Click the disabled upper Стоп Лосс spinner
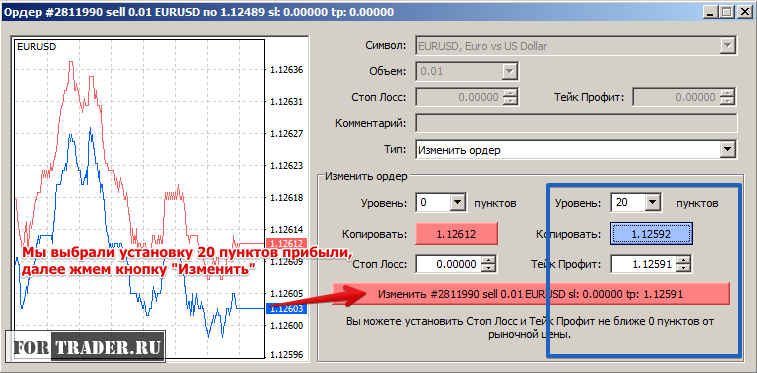Viewport: 757px width, 373px height. pyautogui.click(x=510, y=97)
